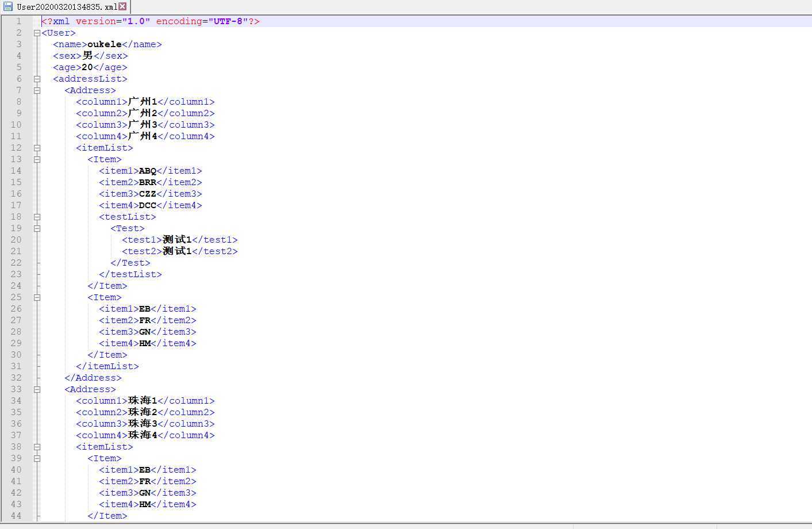The width and height of the screenshot is (812, 529).
Task: Click line number 1 in the margin
Action: click(18, 21)
